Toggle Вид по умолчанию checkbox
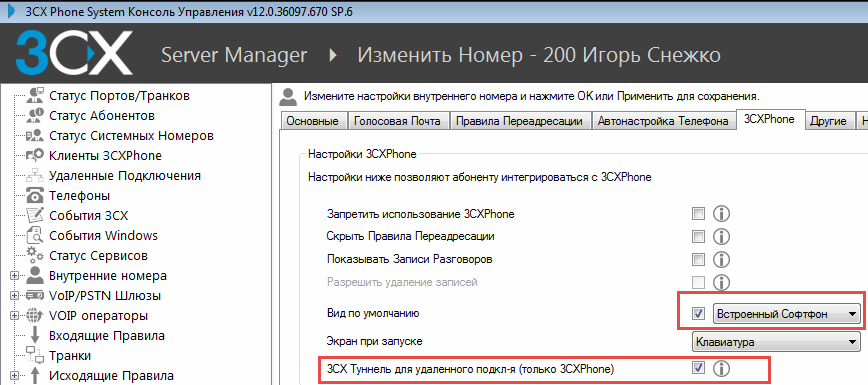Screen dimensions: 868x385 click(x=699, y=314)
